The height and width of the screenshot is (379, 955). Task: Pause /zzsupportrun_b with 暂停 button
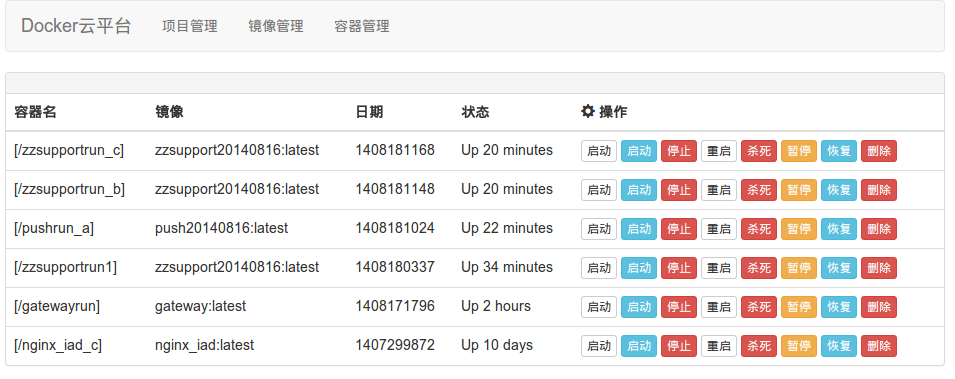[x=799, y=190]
